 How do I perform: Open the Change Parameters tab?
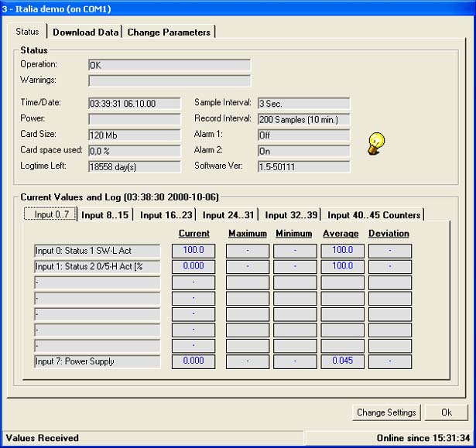pyautogui.click(x=168, y=32)
